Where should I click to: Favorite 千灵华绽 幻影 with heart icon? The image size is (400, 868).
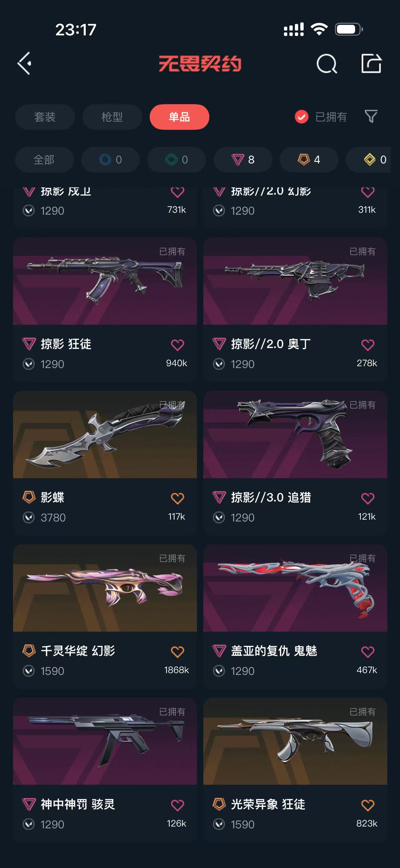click(x=177, y=652)
